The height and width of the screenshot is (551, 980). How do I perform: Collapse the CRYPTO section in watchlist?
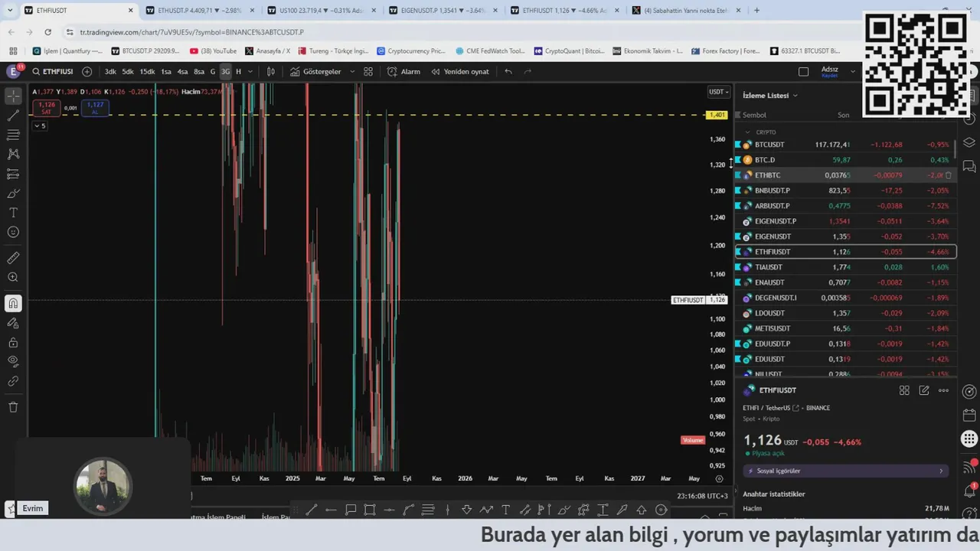pos(748,132)
